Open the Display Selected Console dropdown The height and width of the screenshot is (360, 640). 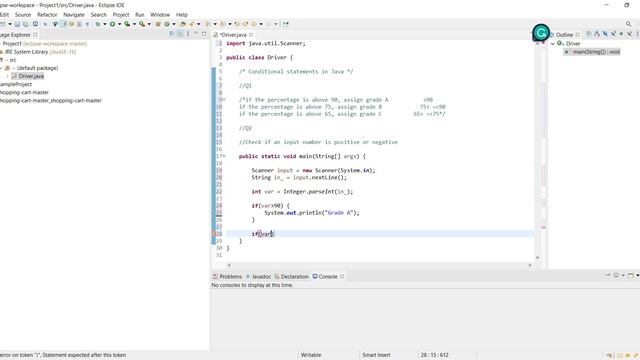(x=623, y=276)
